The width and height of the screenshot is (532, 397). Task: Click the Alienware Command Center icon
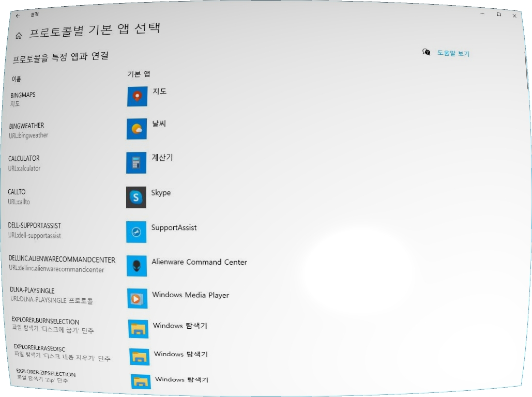point(136,266)
